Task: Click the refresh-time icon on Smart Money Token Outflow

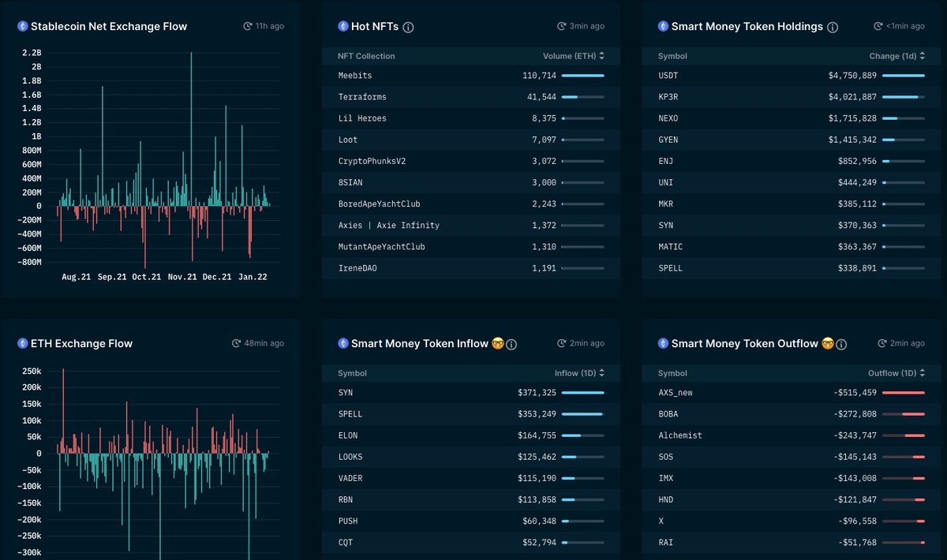Action: (x=882, y=343)
